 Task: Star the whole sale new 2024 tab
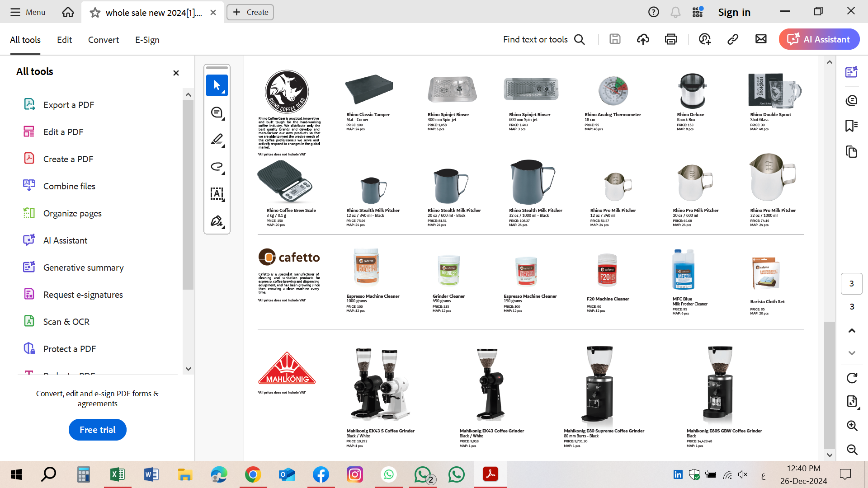pos(95,13)
